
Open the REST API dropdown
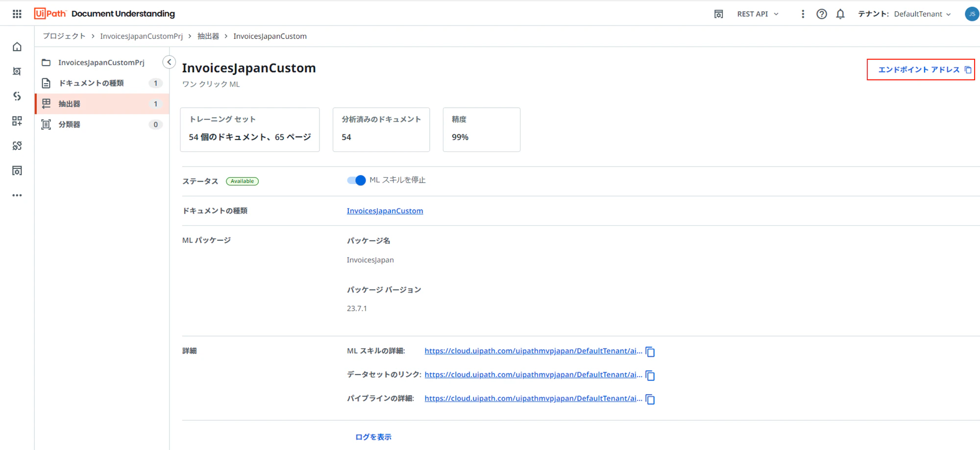pos(758,14)
